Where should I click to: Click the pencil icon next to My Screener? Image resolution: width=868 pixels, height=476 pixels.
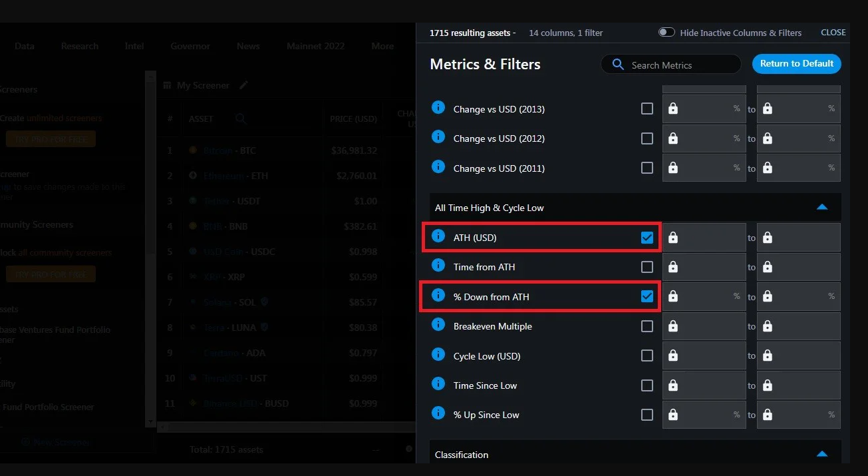pyautogui.click(x=244, y=85)
